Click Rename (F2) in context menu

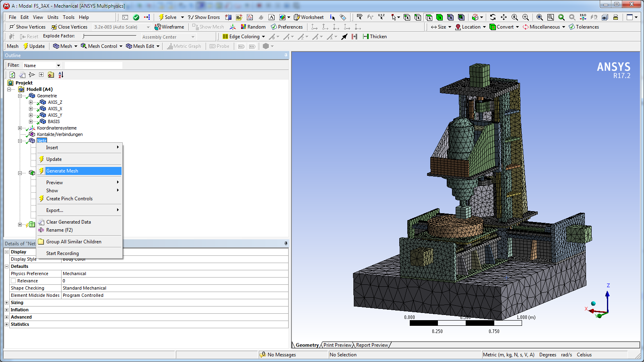point(79,230)
